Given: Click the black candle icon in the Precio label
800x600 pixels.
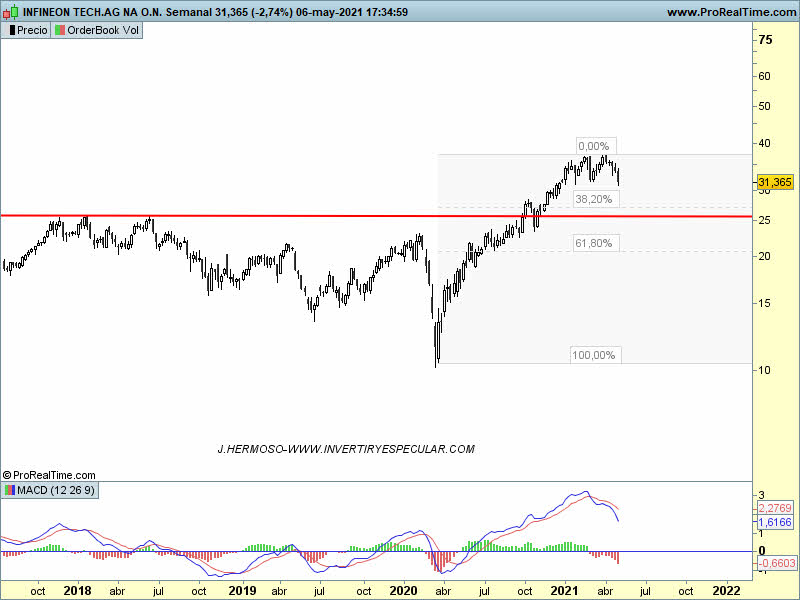Looking at the screenshot, I should tap(11, 30).
